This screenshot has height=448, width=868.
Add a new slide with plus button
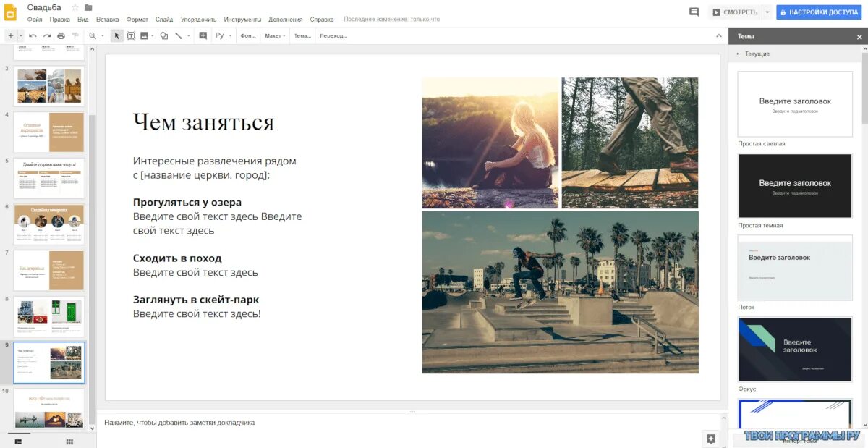pyautogui.click(x=10, y=35)
